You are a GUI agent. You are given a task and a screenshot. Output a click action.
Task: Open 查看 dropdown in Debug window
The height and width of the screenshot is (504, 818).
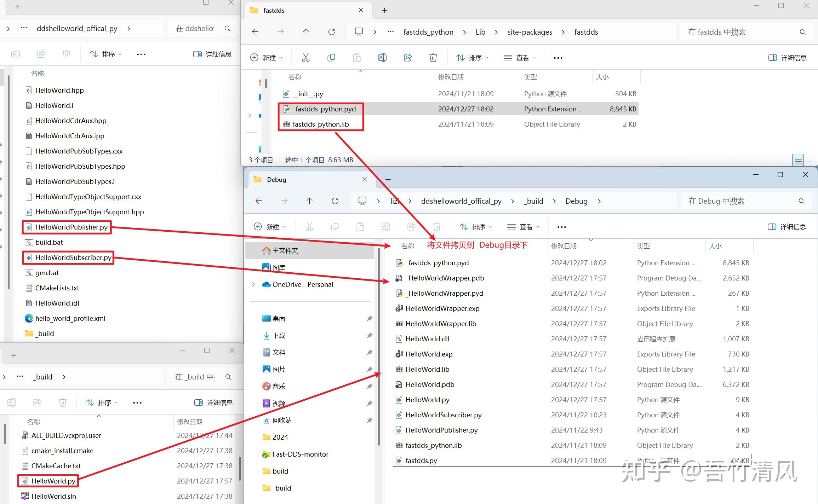click(x=523, y=227)
